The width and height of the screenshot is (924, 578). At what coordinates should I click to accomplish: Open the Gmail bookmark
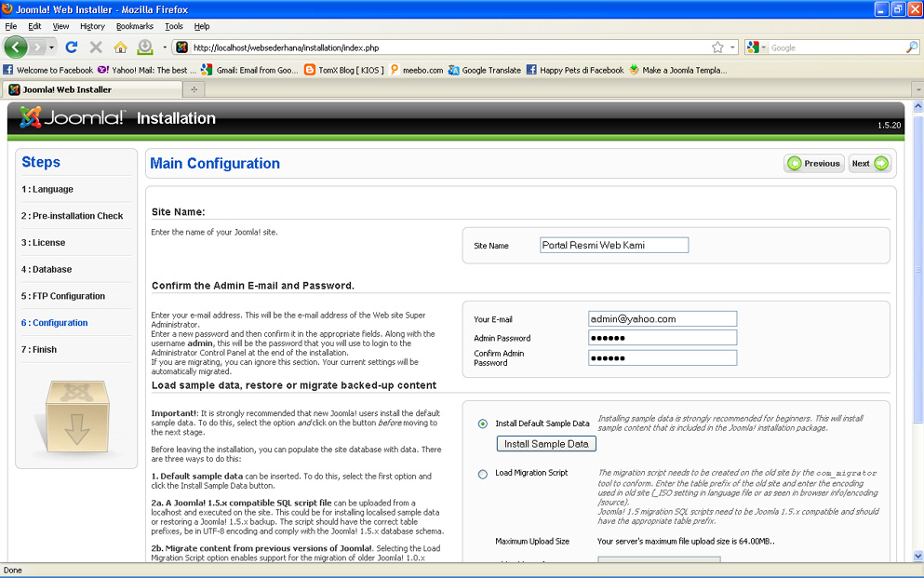(250, 70)
